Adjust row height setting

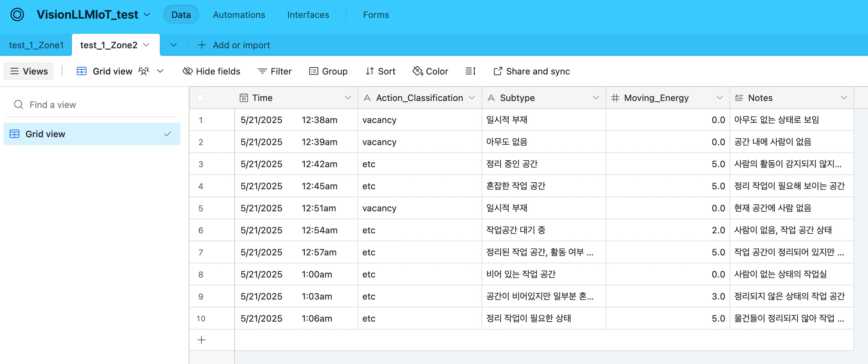pyautogui.click(x=470, y=71)
